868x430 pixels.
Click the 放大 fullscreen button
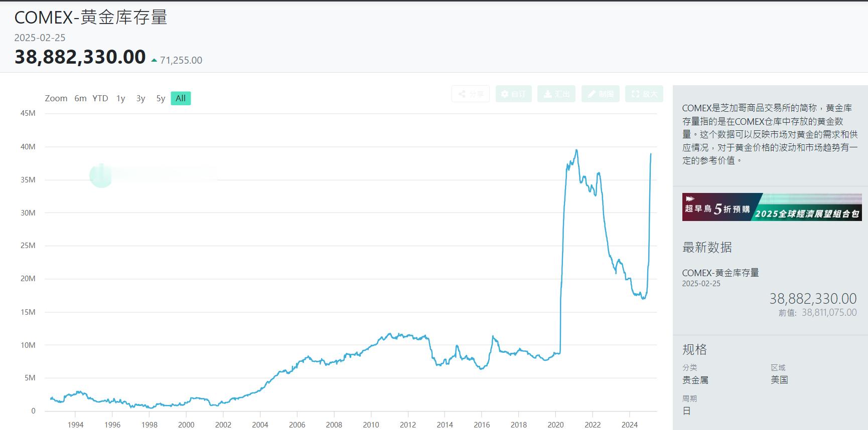pos(644,94)
